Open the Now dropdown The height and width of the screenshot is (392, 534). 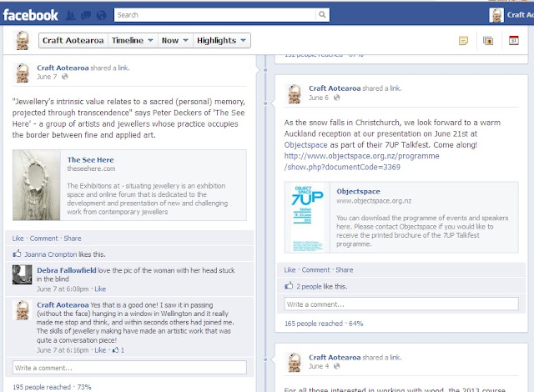[175, 41]
